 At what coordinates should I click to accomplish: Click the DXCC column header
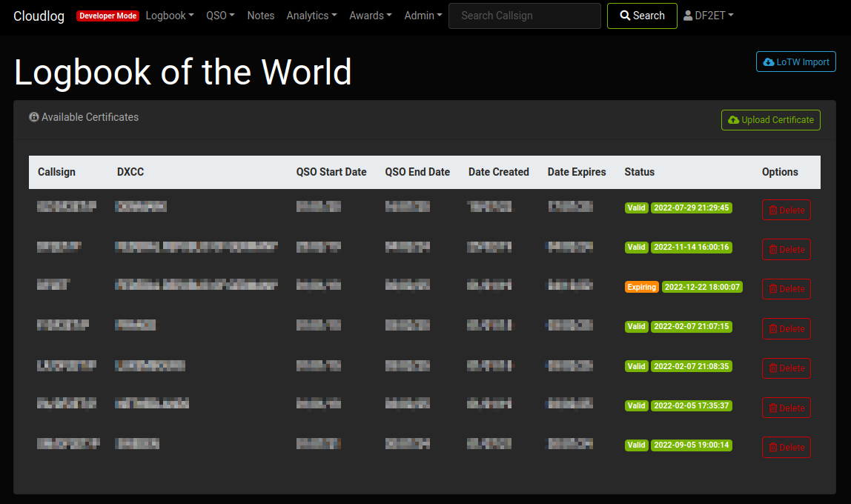tap(130, 172)
